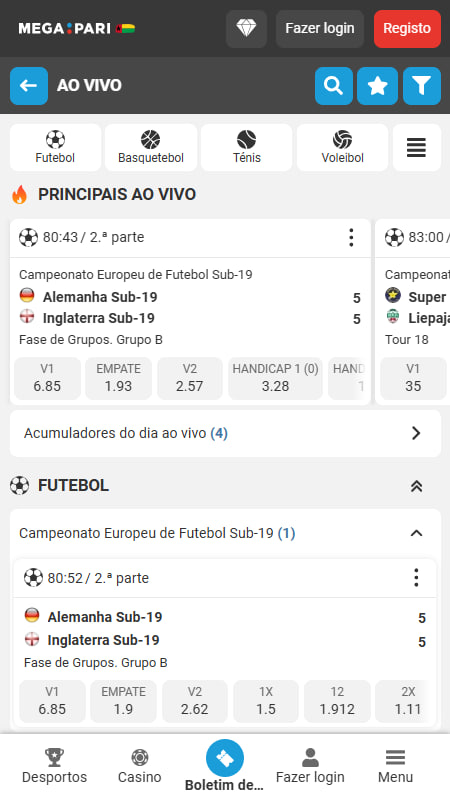Open three-dot menu on 80:52 match

pyautogui.click(x=416, y=578)
